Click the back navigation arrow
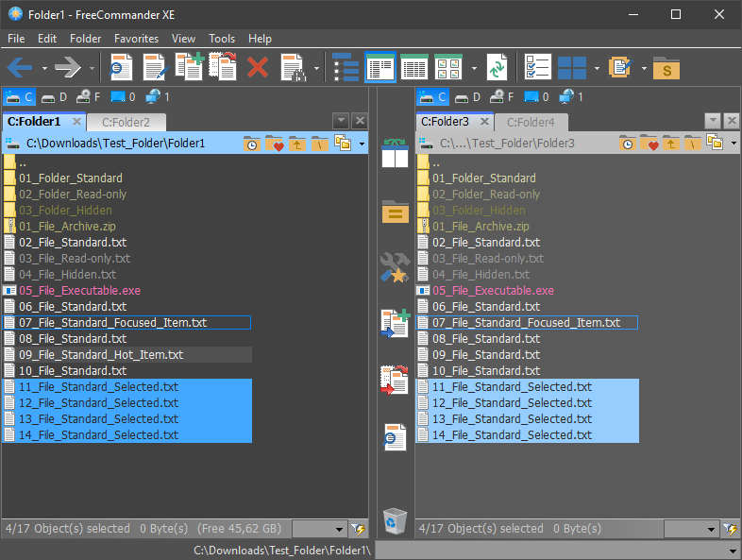742x560 pixels. tap(21, 68)
